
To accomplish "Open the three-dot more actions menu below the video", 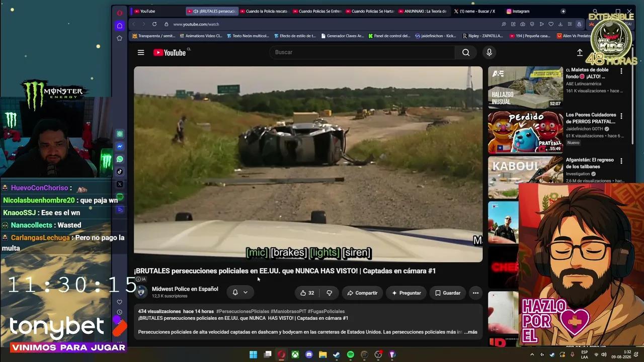I will coord(475,293).
